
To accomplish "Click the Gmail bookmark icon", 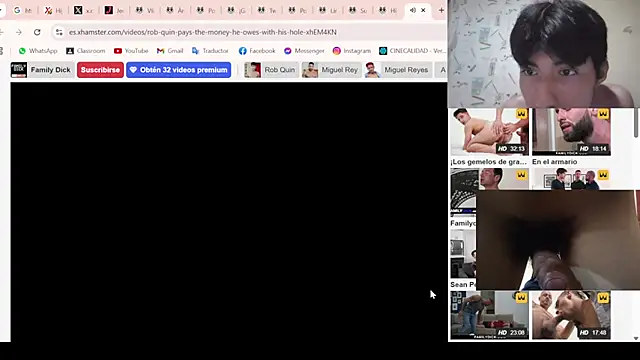I will 160,51.
